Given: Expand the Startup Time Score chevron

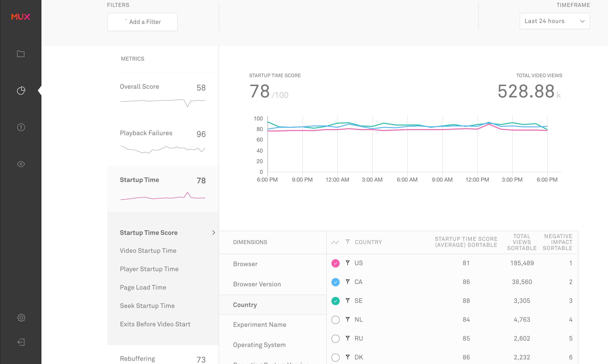Looking at the screenshot, I should pos(213,233).
